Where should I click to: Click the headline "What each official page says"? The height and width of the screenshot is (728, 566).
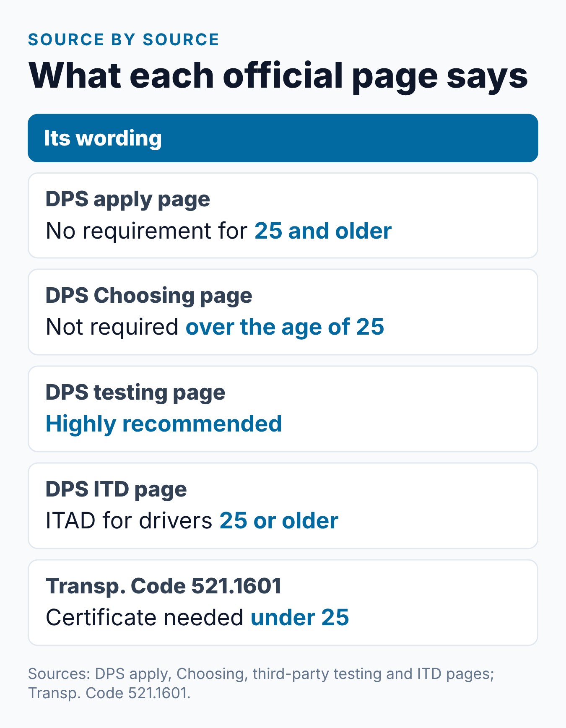(x=278, y=76)
